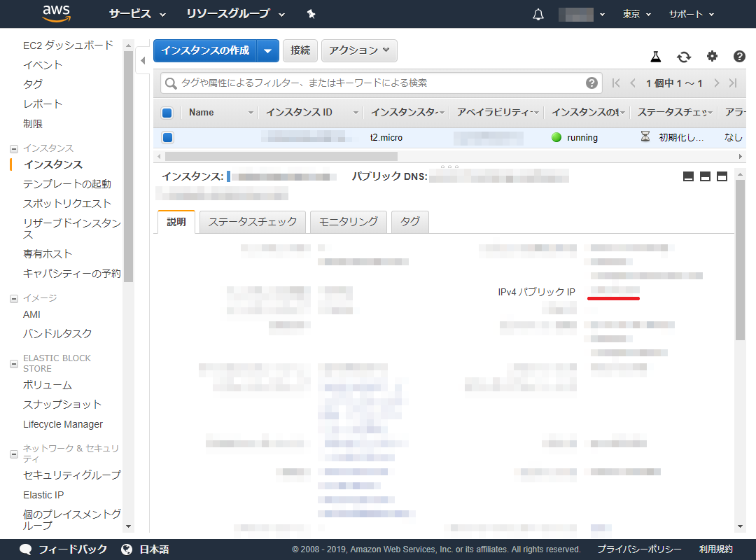Collapse the インスタンス sidebar section
The image size is (756, 560).
[14, 148]
